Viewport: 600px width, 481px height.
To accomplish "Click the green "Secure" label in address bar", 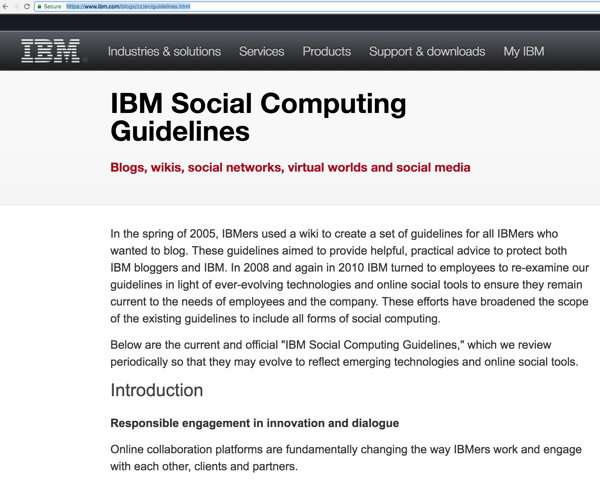I will click(x=52, y=7).
